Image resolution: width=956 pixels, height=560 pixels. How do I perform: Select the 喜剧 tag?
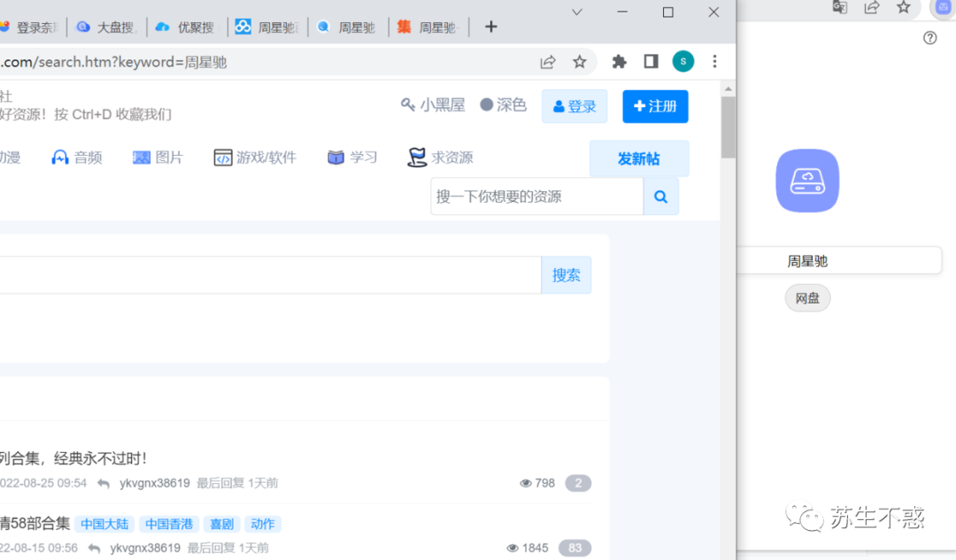(x=221, y=524)
